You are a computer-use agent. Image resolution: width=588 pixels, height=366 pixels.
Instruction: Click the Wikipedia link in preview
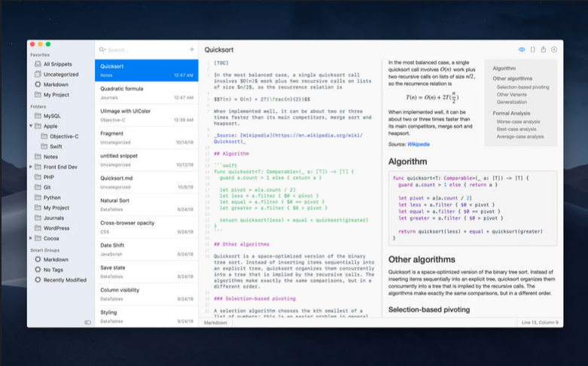click(x=418, y=145)
